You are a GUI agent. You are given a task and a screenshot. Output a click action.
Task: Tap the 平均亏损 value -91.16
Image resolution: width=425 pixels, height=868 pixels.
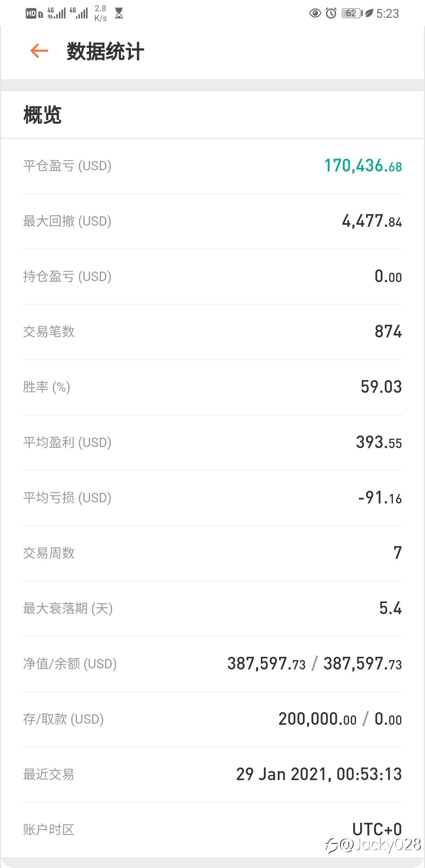[x=380, y=498]
